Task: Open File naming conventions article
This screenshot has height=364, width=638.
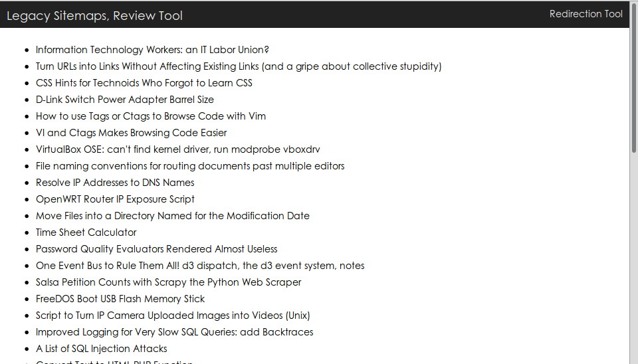Action: coord(190,166)
